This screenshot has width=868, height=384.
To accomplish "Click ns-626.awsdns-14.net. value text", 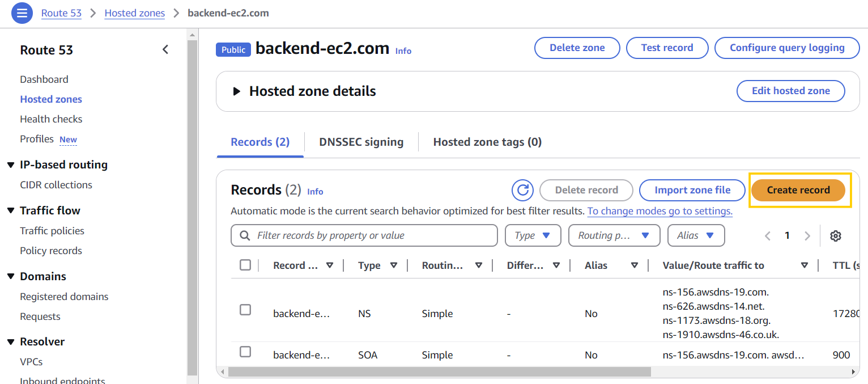I will pos(714,306).
